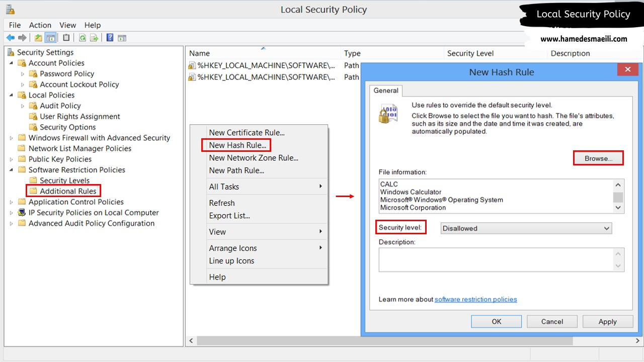Screen dimensions: 644x362
Task: Click the Account Lockout Policy folder icon
Action: point(33,84)
